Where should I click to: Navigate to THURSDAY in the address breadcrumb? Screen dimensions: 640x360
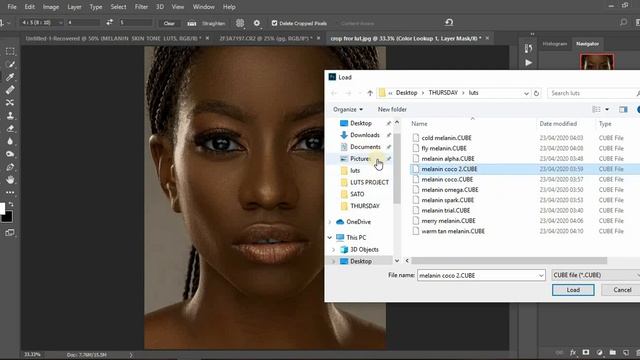(443, 93)
